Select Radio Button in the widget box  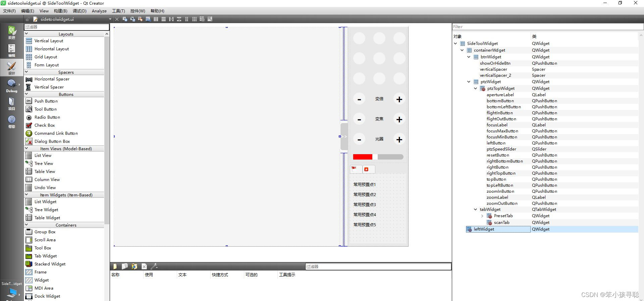tap(47, 117)
